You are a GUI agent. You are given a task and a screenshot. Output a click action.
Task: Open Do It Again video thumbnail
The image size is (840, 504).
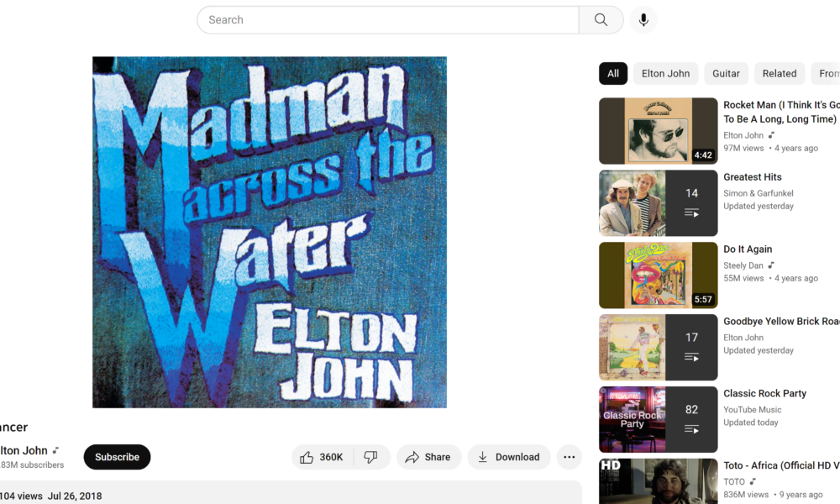tap(659, 276)
